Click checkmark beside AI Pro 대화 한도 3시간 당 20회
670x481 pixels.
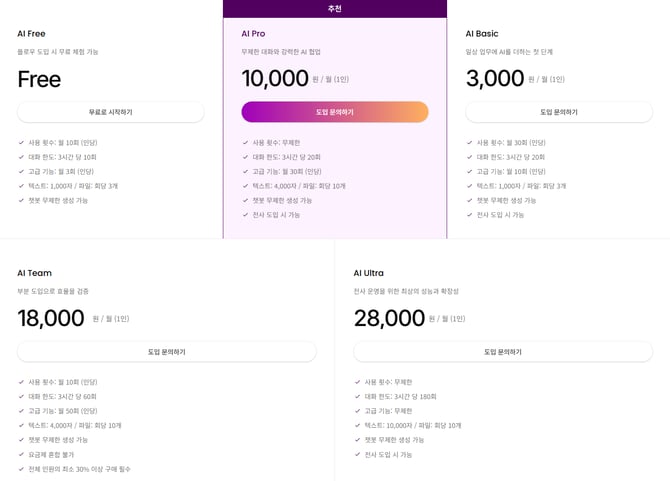(x=245, y=157)
